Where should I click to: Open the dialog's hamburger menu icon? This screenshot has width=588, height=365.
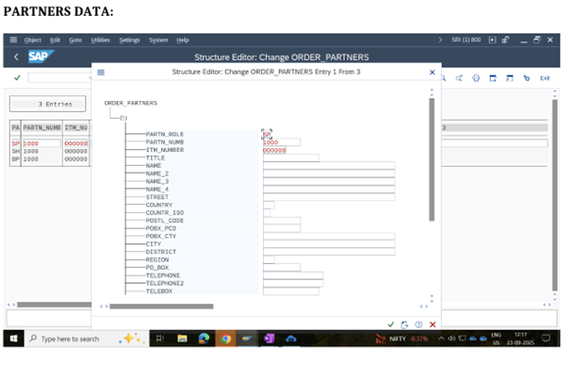[101, 72]
